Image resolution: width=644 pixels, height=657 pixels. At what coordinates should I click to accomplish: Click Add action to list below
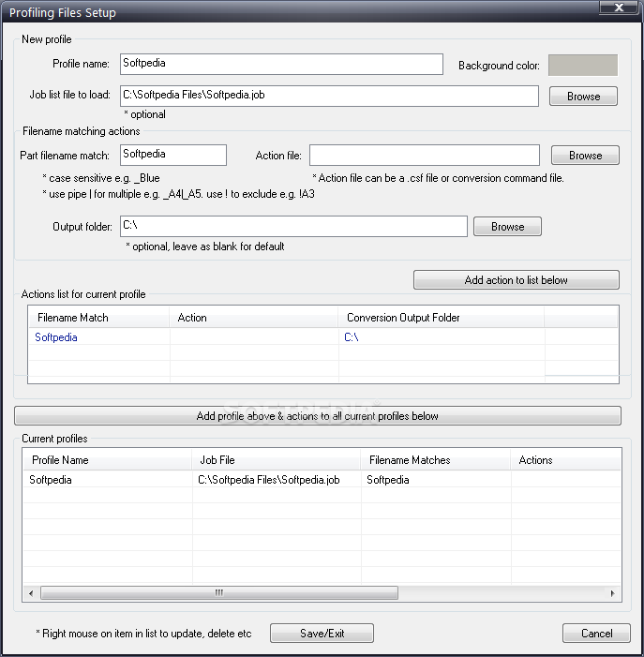pyautogui.click(x=517, y=280)
